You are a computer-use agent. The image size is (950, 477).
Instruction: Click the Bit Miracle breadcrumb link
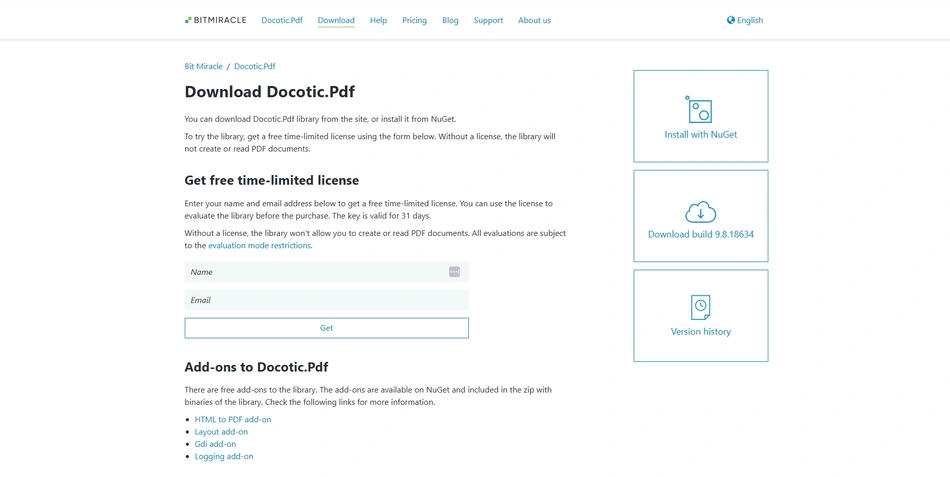click(204, 66)
